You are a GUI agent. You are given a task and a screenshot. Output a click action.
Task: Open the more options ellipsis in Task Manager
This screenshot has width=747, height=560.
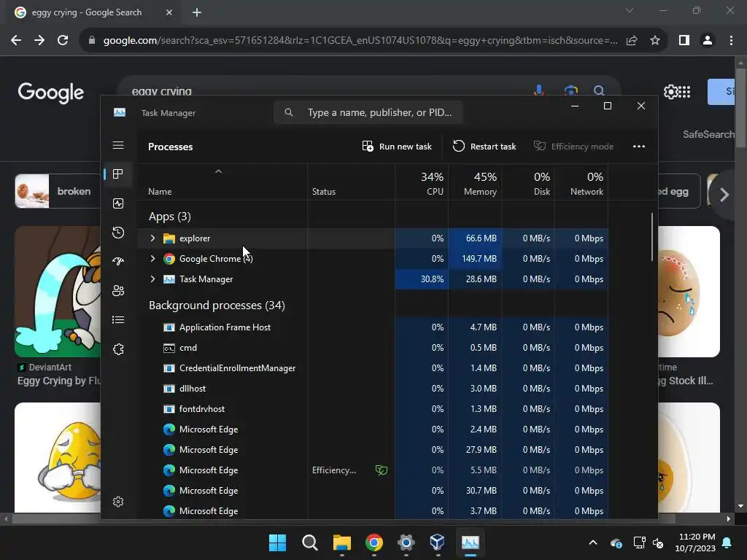pyautogui.click(x=639, y=146)
